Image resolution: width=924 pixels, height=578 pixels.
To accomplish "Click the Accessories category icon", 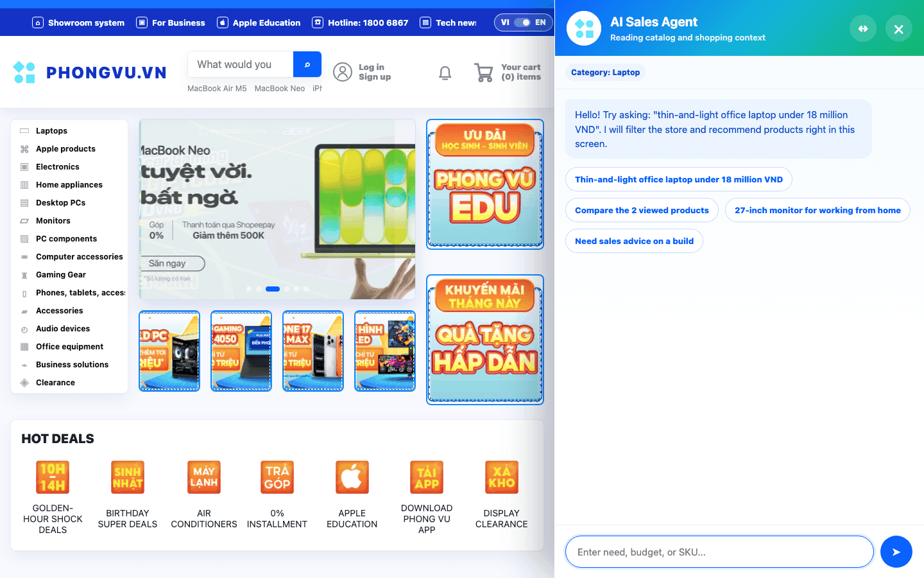I will pyautogui.click(x=24, y=311).
